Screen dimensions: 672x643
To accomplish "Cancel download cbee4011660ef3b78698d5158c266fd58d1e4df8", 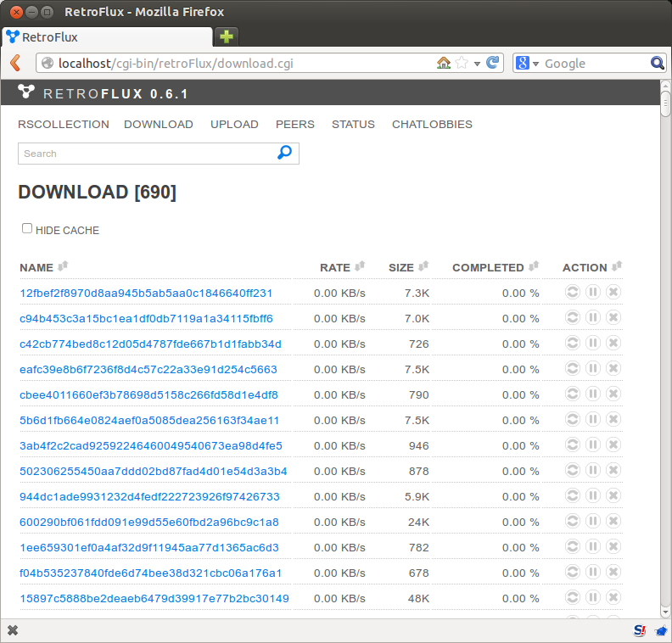I will click(613, 394).
